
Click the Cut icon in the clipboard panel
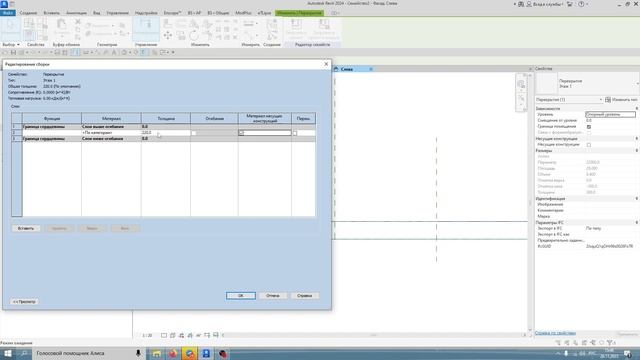tap(78, 22)
